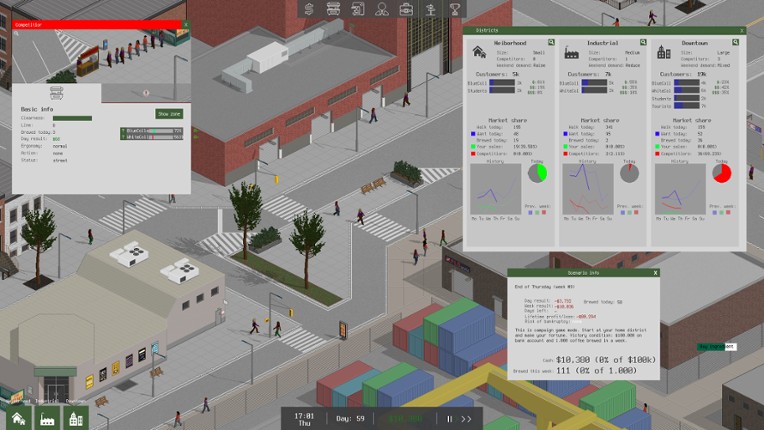Jump to Neighborhood district house icon bottom-left
The image size is (764, 430).
(x=18, y=418)
